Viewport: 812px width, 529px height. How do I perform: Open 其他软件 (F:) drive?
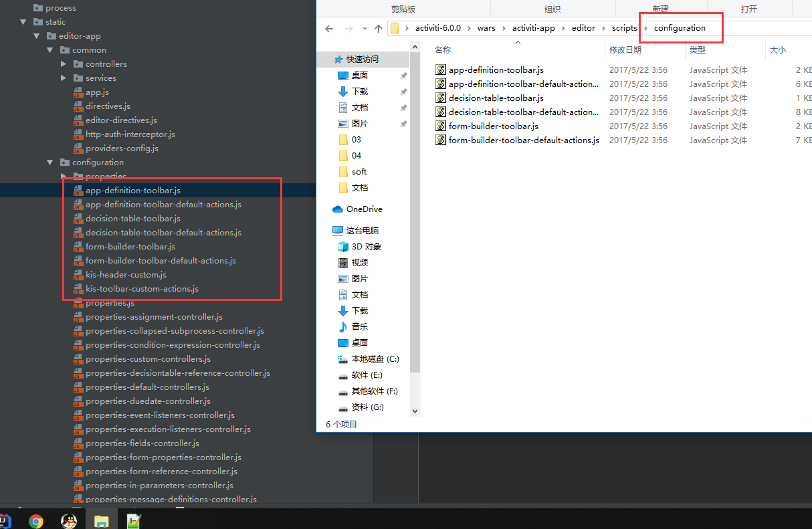(x=375, y=391)
